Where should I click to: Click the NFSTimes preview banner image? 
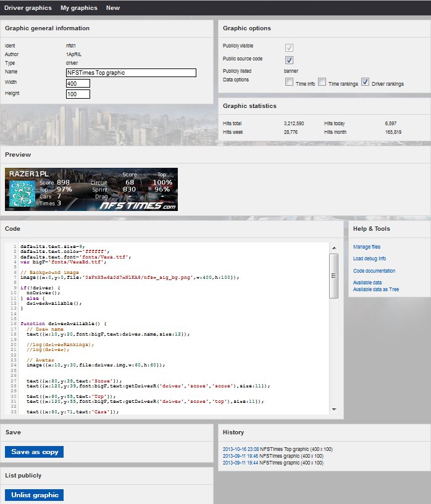pyautogui.click(x=91, y=189)
